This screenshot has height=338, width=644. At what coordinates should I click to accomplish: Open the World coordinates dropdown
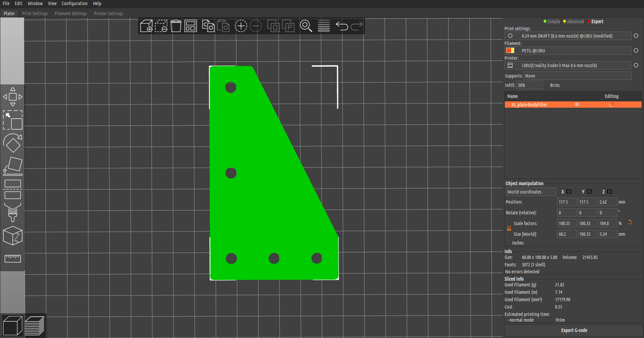(x=530, y=192)
